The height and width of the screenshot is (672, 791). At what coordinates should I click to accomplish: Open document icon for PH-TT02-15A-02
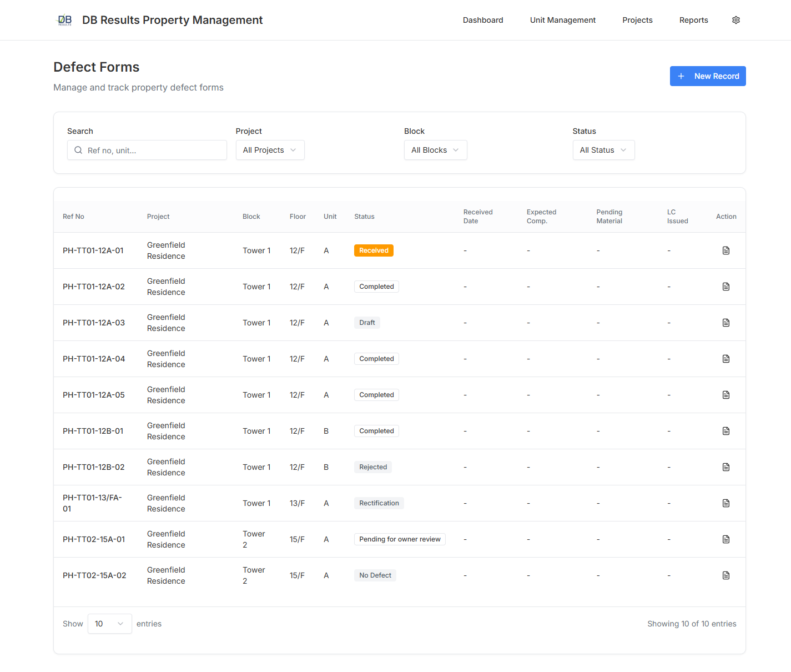[x=726, y=575]
